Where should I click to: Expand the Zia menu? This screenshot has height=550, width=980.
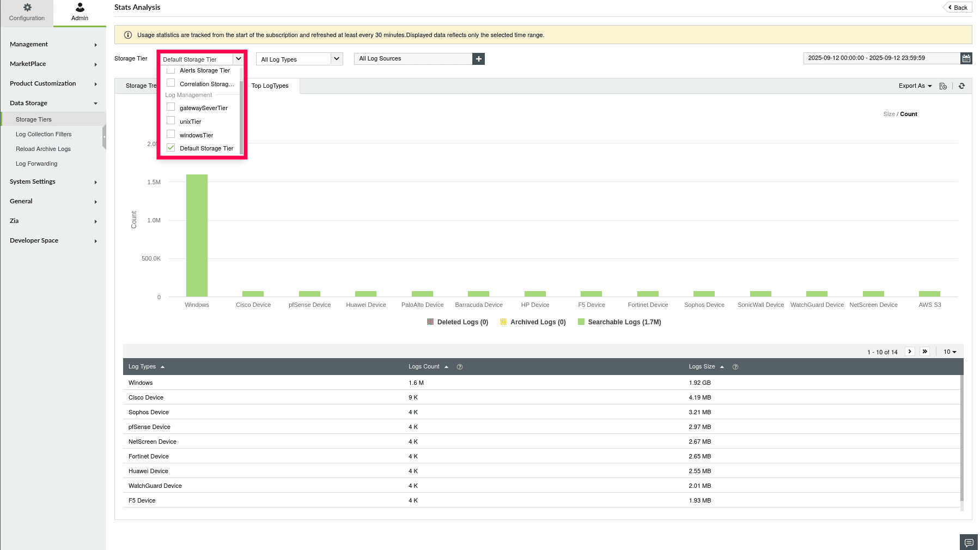(x=53, y=221)
